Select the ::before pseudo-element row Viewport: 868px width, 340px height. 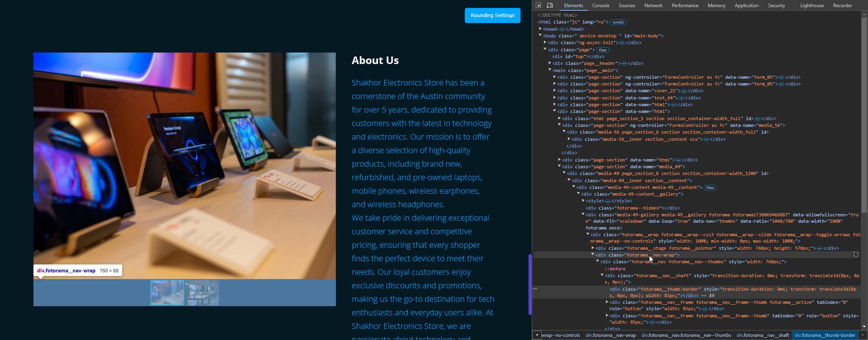coord(615,269)
